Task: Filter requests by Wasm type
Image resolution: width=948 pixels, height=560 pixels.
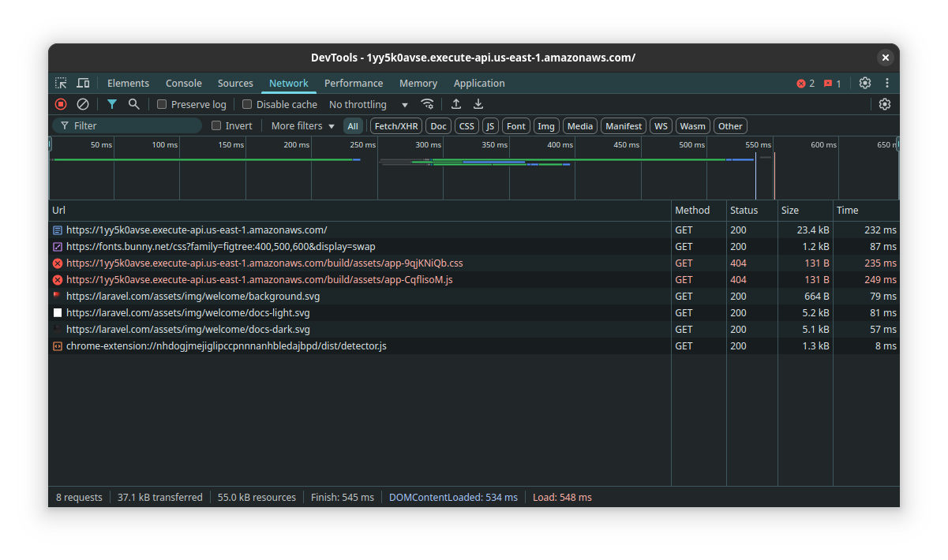Action: (x=692, y=126)
